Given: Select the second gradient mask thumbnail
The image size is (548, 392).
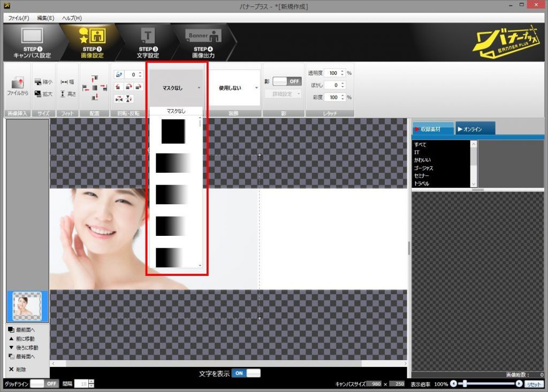Looking at the screenshot, I should pos(173,195).
